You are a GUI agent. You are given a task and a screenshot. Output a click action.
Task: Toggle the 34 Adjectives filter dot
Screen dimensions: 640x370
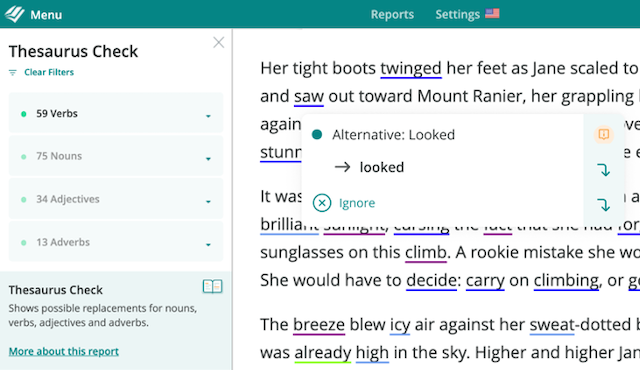click(24, 199)
